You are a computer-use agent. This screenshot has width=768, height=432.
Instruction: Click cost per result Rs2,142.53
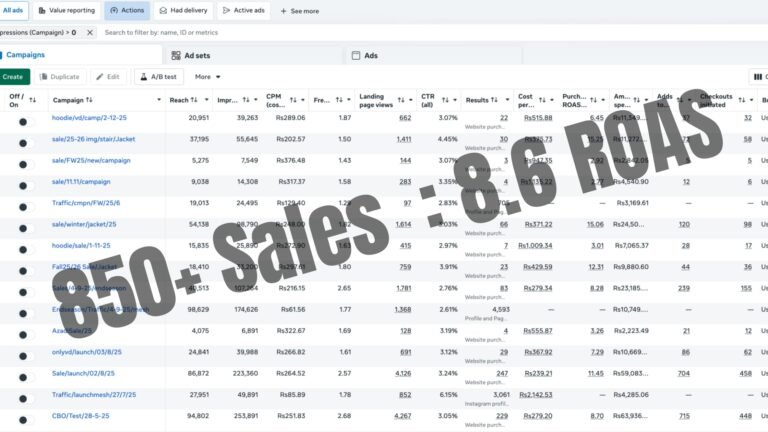click(536, 394)
